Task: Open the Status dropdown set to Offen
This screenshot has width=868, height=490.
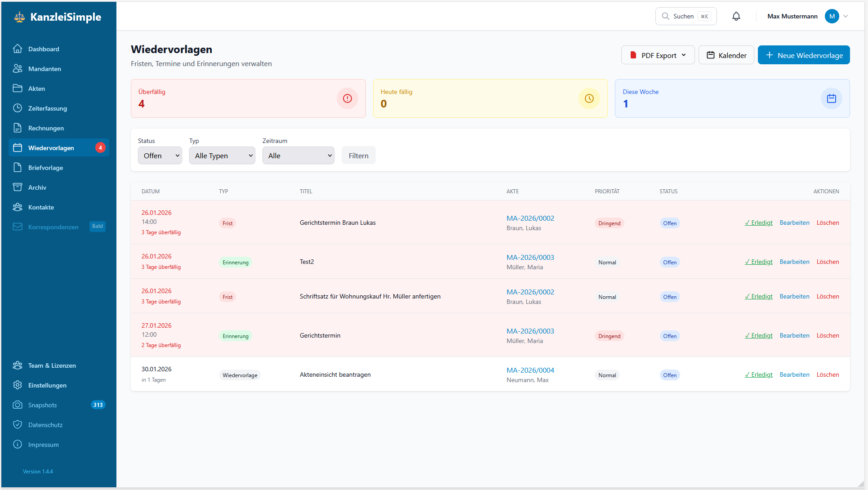Action: [160, 156]
